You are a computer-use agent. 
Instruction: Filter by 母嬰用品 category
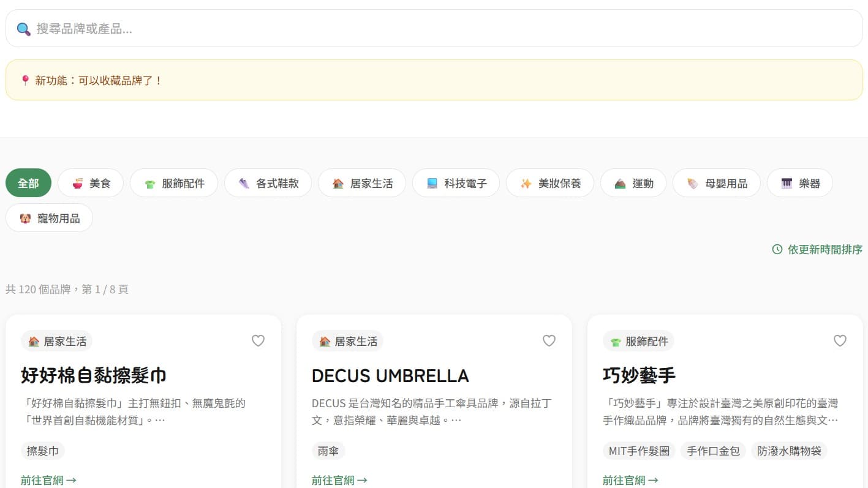click(x=717, y=183)
